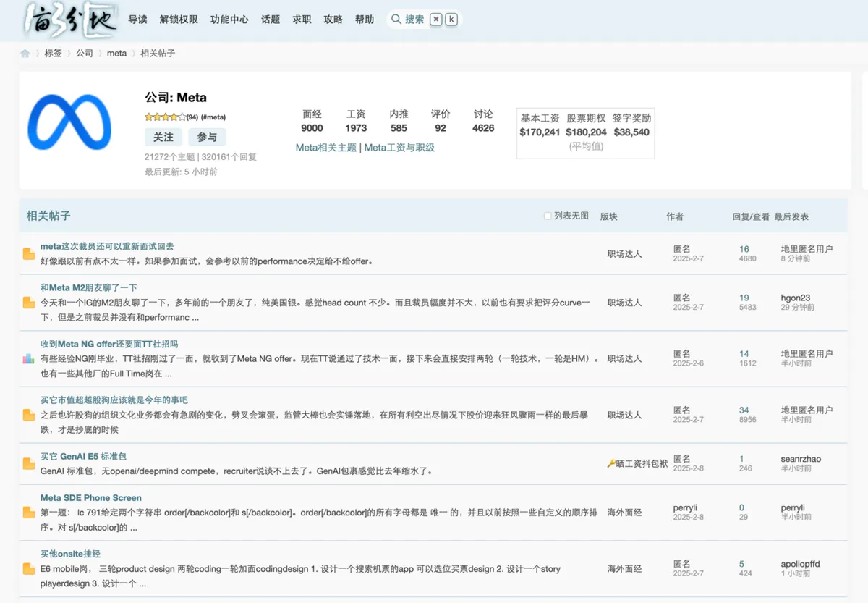Click the star rating for Meta
This screenshot has height=603, width=868.
165,117
